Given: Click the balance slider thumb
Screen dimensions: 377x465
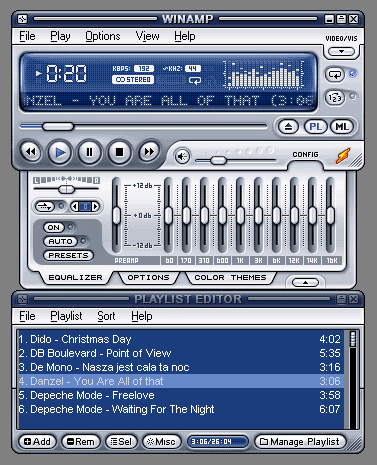Looking at the screenshot, I should tap(66, 190).
